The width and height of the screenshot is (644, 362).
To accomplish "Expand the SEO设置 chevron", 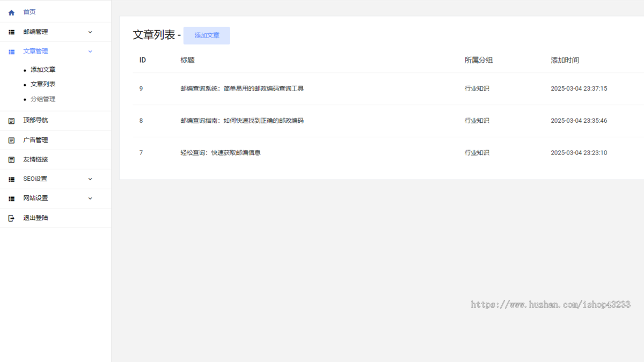I will coord(90,179).
